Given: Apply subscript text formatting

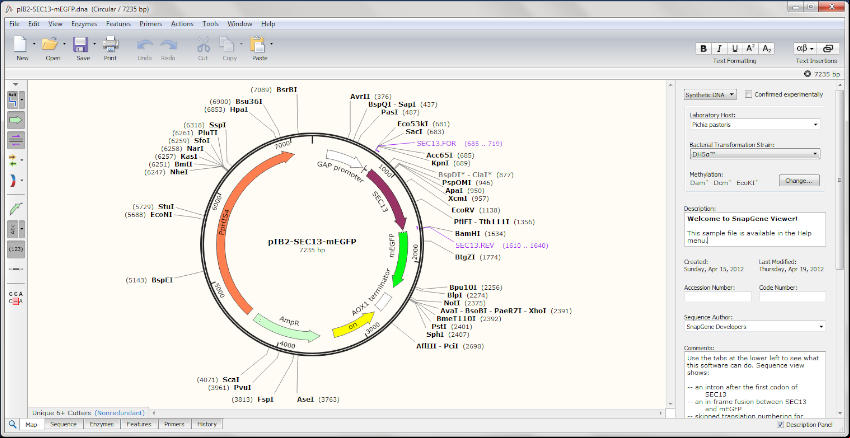Looking at the screenshot, I should click(767, 48).
